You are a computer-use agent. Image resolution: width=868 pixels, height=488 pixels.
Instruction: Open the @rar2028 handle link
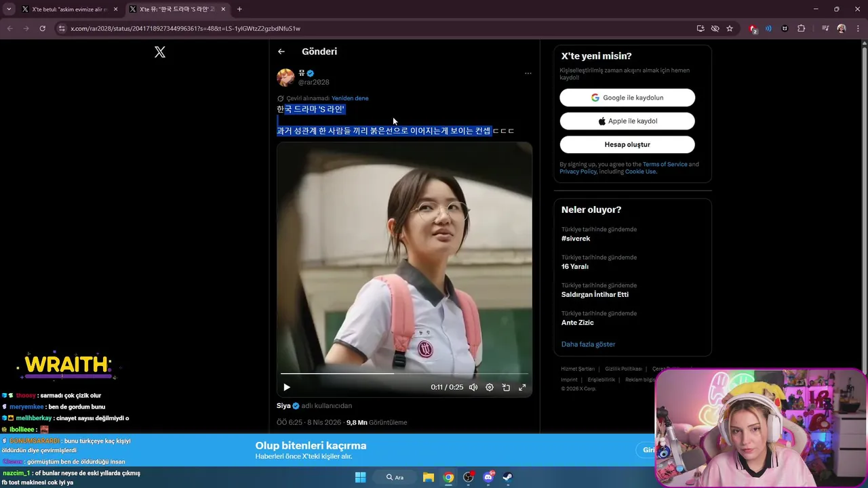pos(314,82)
